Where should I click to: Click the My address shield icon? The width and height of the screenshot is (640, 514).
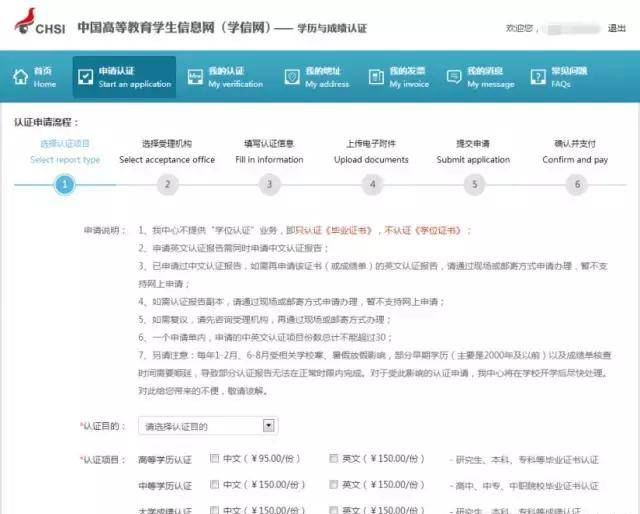[x=292, y=77]
